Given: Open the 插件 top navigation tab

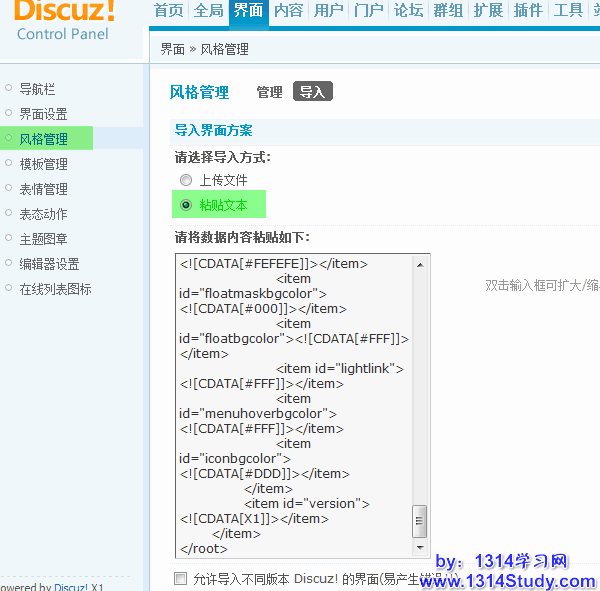Looking at the screenshot, I should [x=528, y=11].
